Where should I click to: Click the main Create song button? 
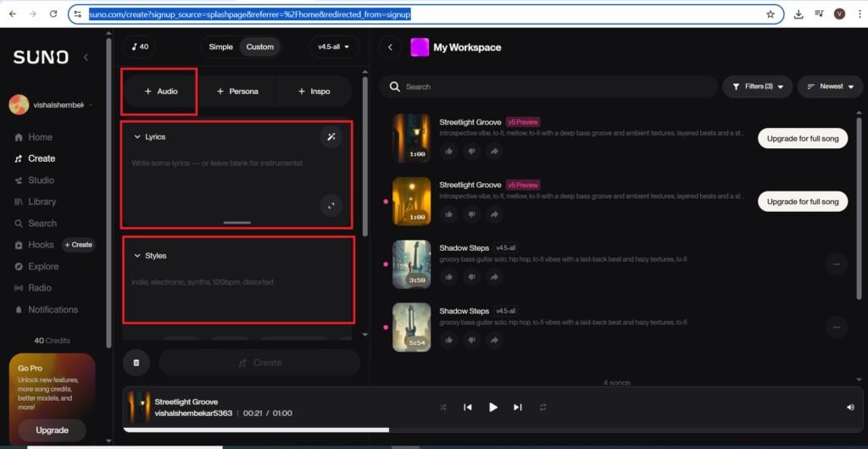pos(259,363)
